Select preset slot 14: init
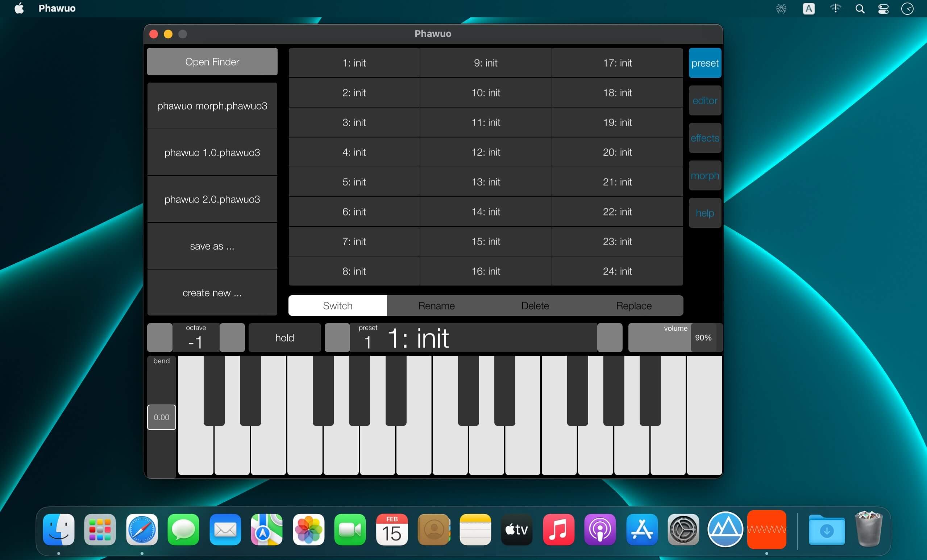This screenshot has width=927, height=560. [x=486, y=212]
